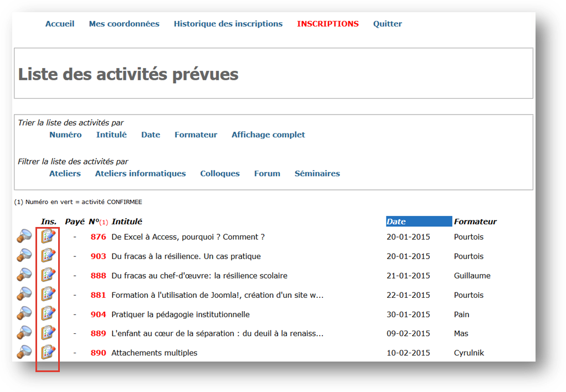This screenshot has width=566, height=392.
Task: Go to the Accueil page
Action: 60,24
